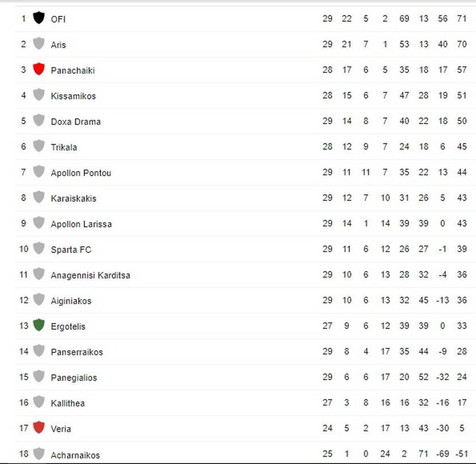Open the Anagennisi Karditsa team link
Image resolution: width=476 pixels, height=464 pixels.
[x=91, y=275]
